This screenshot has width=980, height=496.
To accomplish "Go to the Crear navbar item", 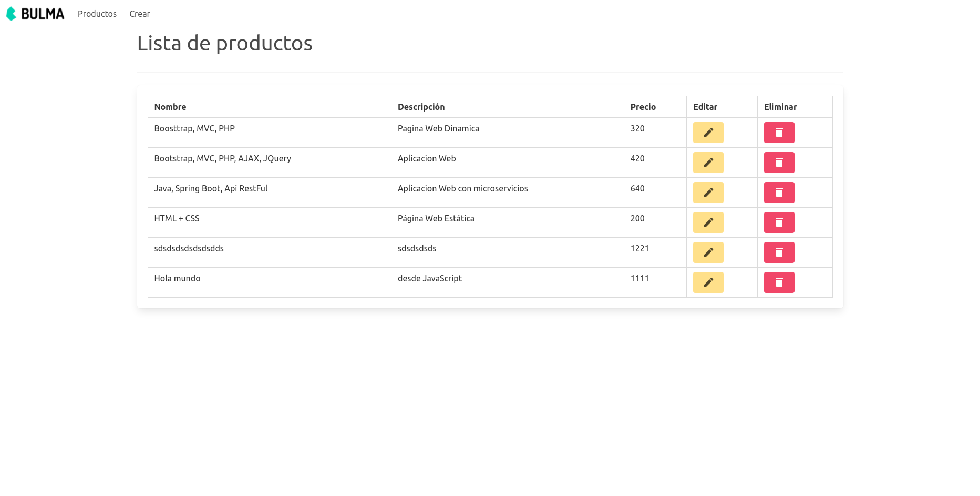I will [x=140, y=14].
